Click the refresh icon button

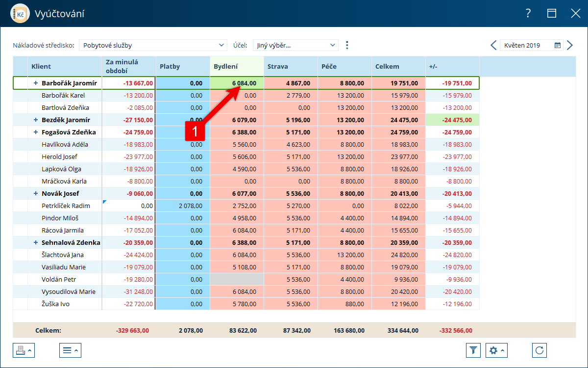click(539, 350)
